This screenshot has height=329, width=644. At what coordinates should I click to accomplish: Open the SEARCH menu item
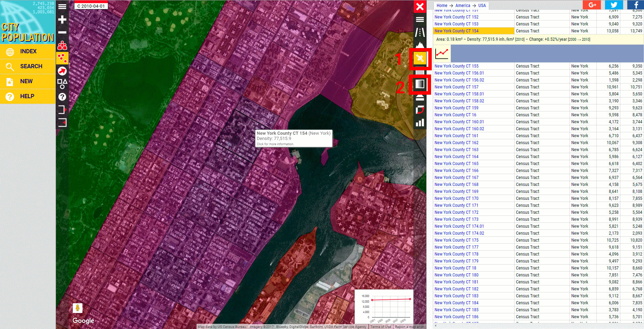(28, 66)
